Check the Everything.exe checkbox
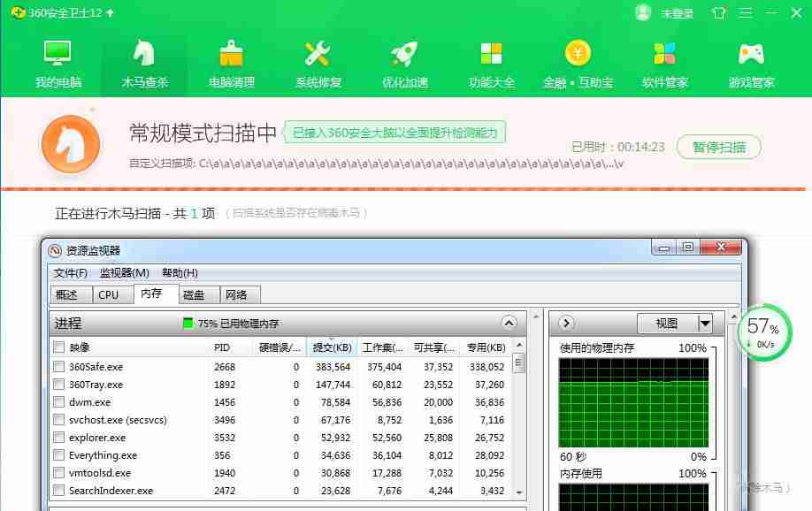This screenshot has width=812, height=511. coord(59,455)
